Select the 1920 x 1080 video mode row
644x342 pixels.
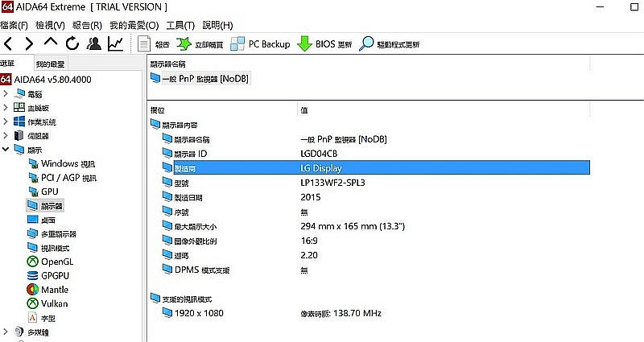tap(375, 313)
